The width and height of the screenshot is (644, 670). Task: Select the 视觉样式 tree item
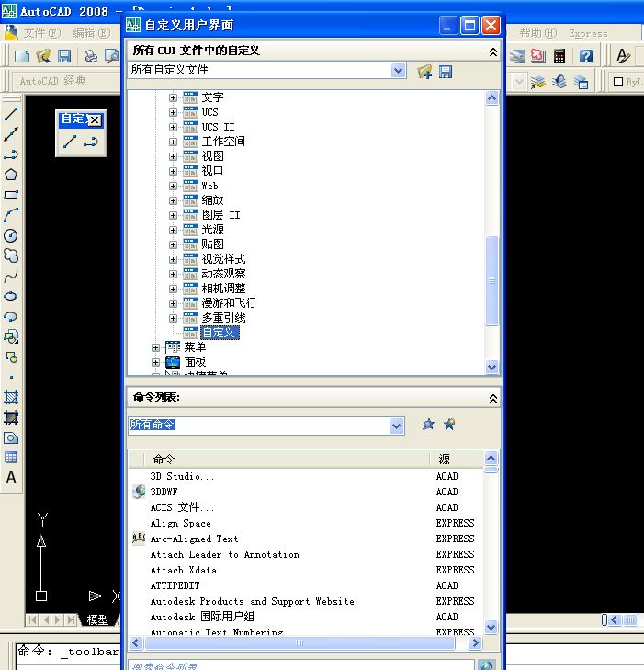pos(223,259)
